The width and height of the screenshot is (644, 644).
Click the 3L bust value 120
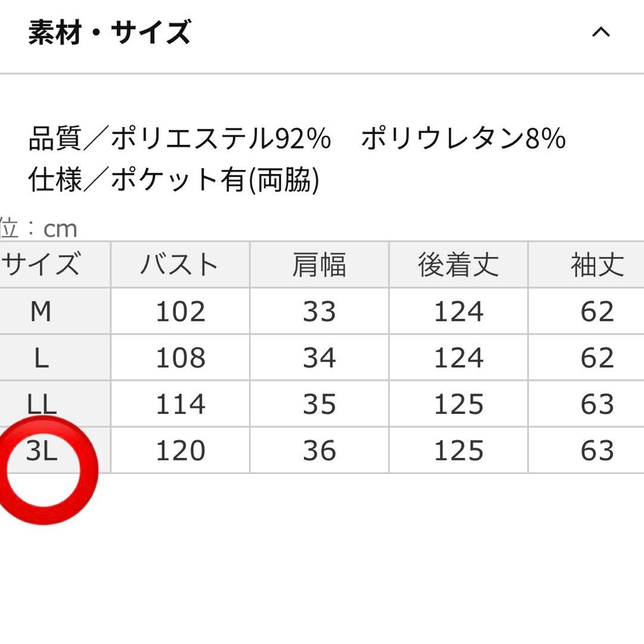pyautogui.click(x=180, y=451)
